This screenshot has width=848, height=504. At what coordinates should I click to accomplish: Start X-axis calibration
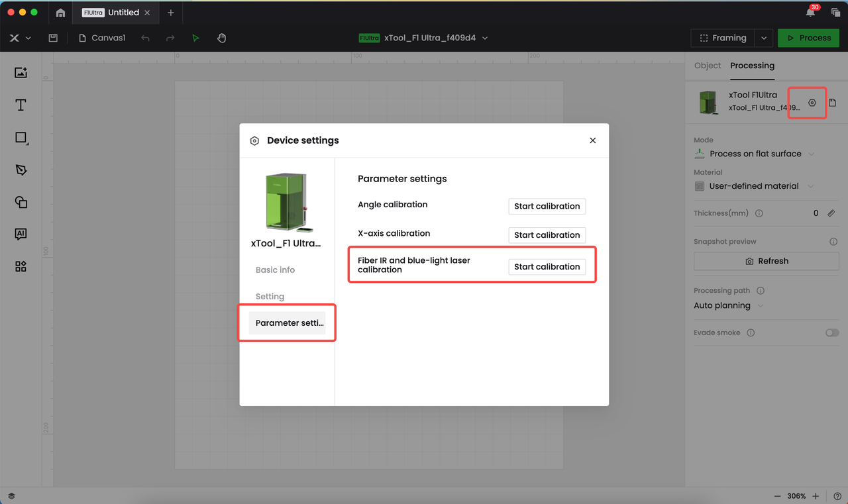tap(547, 234)
